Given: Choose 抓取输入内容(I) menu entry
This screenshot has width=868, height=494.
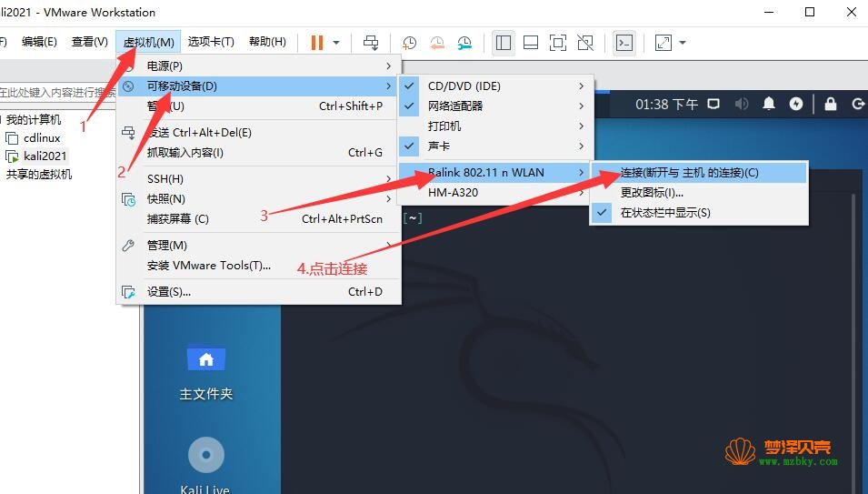Looking at the screenshot, I should (258, 152).
